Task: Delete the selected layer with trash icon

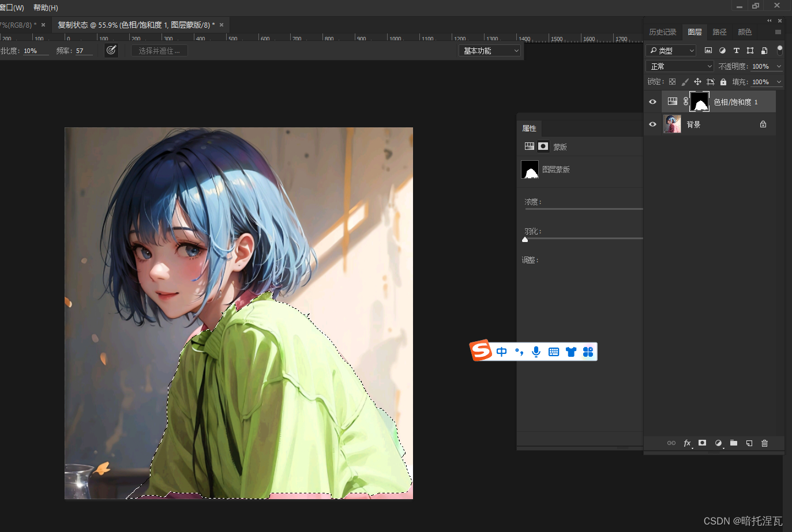Action: (765, 443)
